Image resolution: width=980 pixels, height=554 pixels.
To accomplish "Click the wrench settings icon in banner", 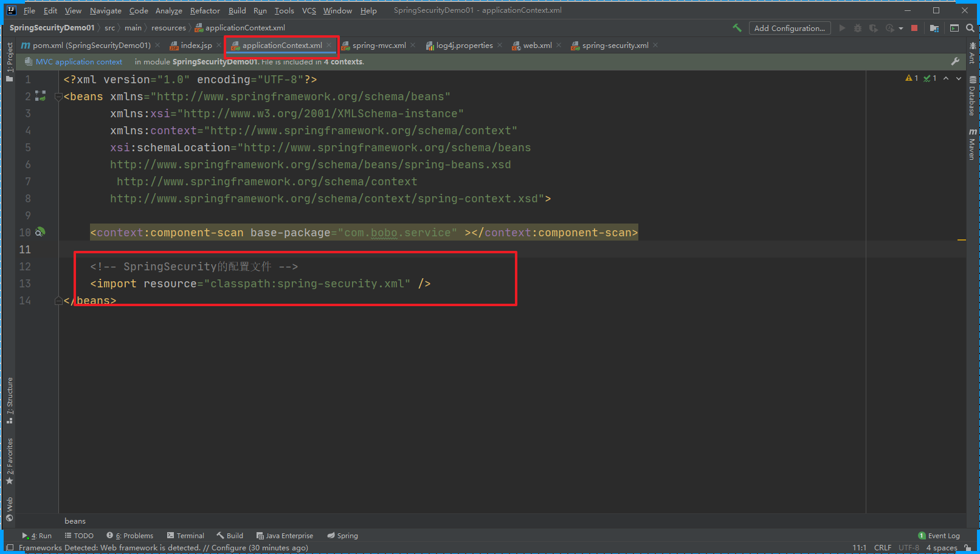I will click(955, 61).
